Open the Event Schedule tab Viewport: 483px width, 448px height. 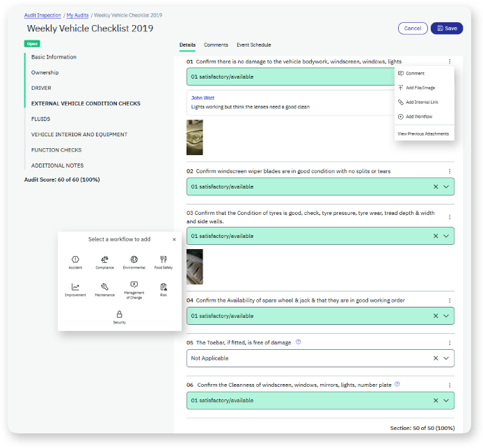point(253,45)
